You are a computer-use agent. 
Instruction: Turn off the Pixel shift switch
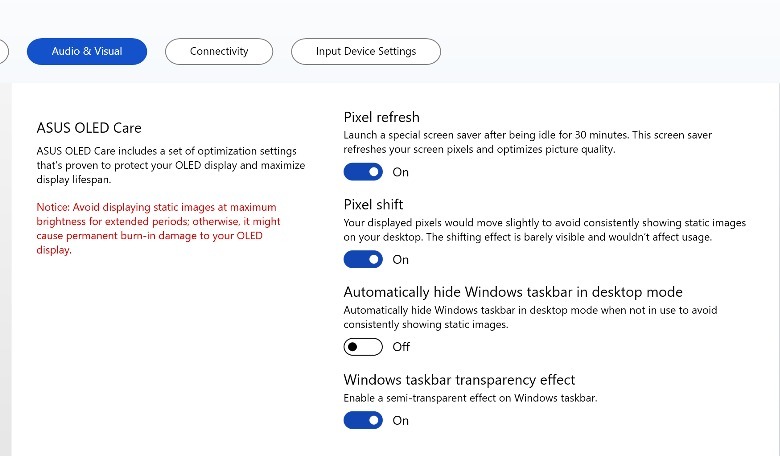click(x=363, y=259)
